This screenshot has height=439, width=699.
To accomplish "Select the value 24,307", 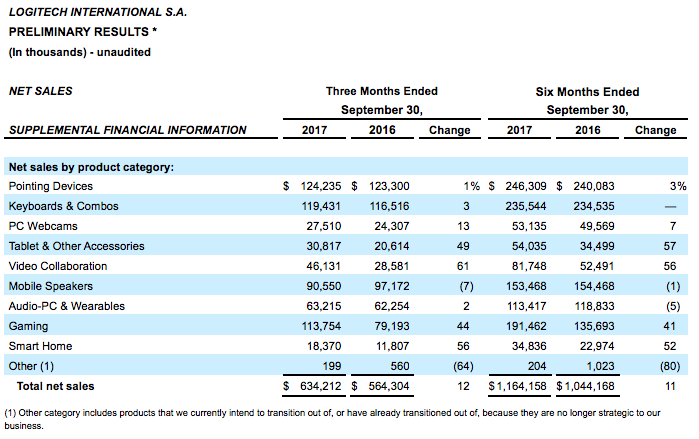I will pos(392,226).
